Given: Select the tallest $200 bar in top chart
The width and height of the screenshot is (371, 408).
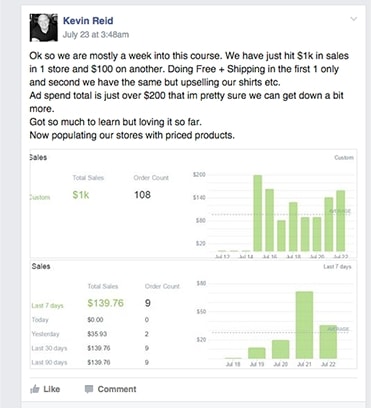Looking at the screenshot, I should pyautogui.click(x=258, y=213).
